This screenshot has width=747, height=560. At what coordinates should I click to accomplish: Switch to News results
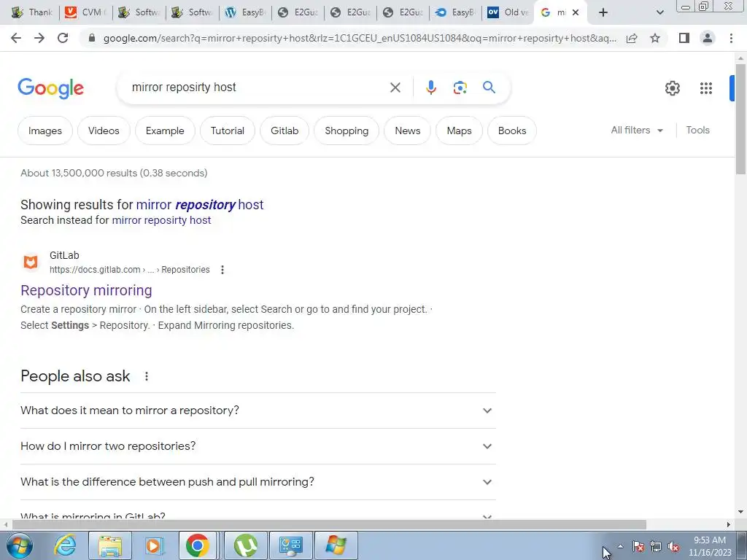pos(407,131)
